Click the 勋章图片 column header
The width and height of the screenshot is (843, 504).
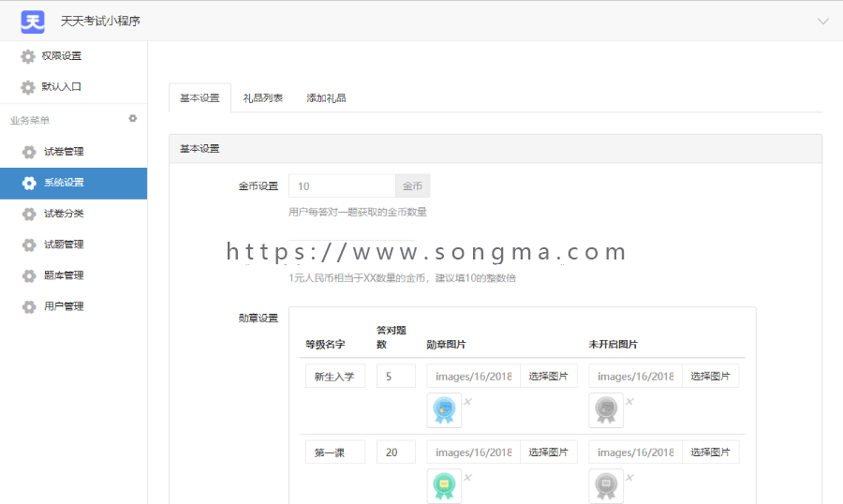click(446, 344)
